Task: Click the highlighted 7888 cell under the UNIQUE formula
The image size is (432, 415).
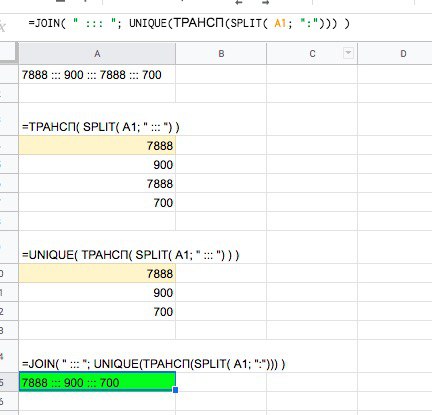Action: click(x=97, y=274)
